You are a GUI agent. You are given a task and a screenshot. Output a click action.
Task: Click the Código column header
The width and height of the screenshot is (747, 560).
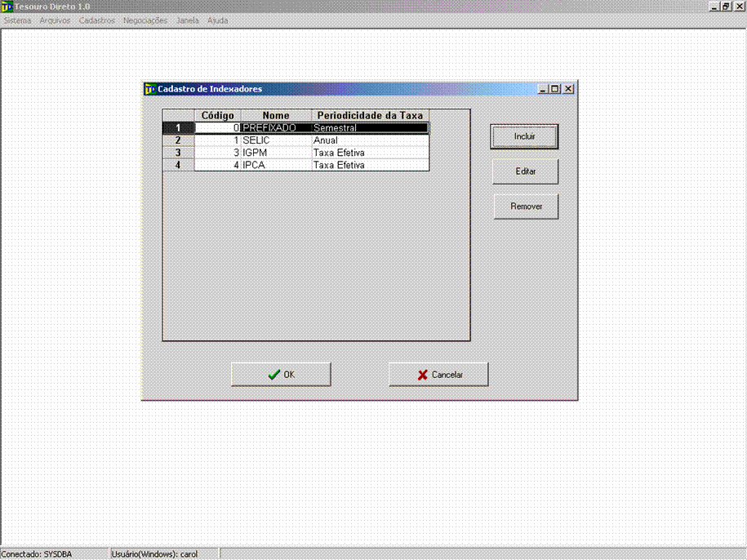coord(217,116)
